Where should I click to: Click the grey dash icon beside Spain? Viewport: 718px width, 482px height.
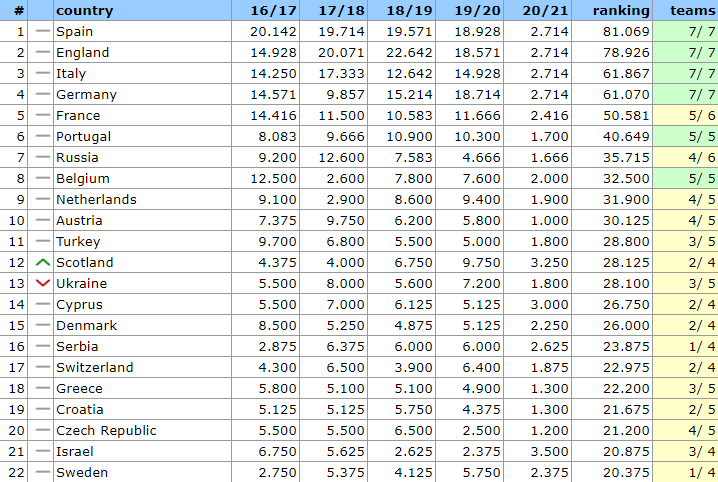point(41,32)
